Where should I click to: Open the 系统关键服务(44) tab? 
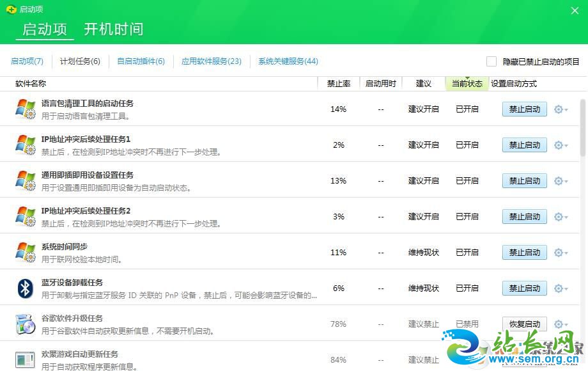click(288, 61)
